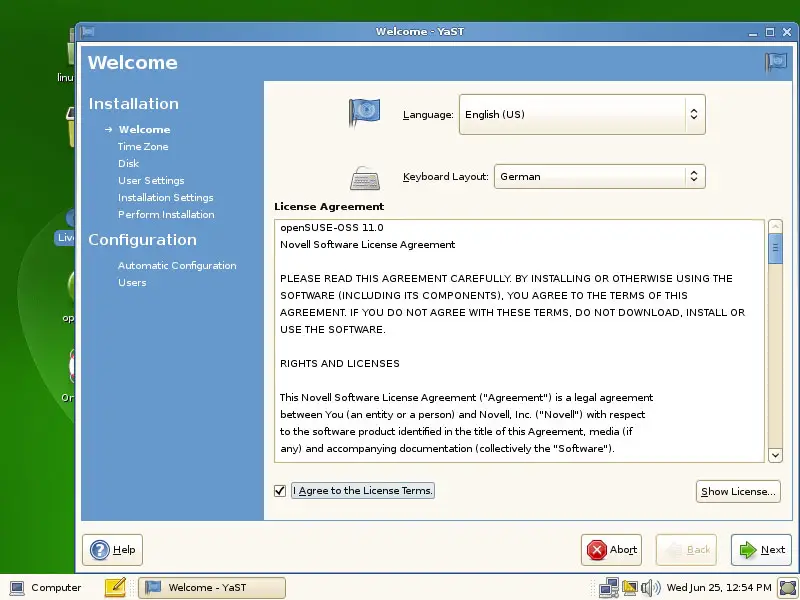Click the license scrollbar thumb

point(775,248)
